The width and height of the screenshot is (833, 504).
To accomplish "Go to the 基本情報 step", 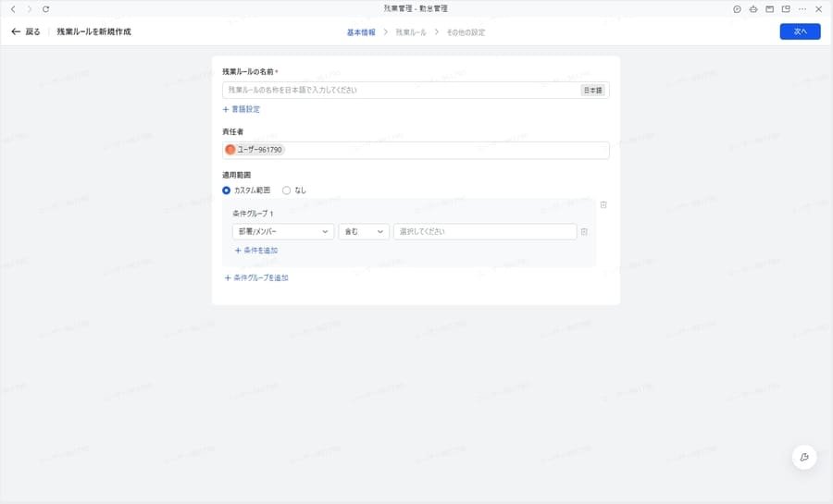I will (x=361, y=32).
